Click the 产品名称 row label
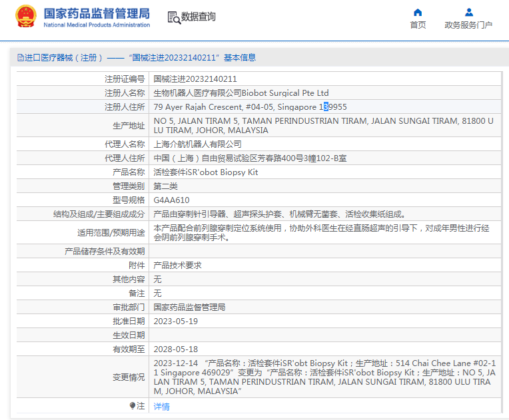Screen dimensions: 509x420 pyautogui.click(x=129, y=172)
